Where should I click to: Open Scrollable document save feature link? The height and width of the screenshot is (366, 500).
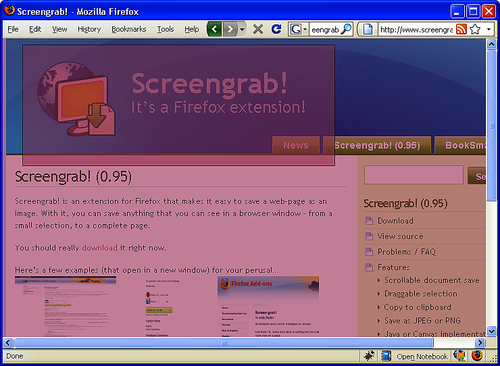coord(432,280)
